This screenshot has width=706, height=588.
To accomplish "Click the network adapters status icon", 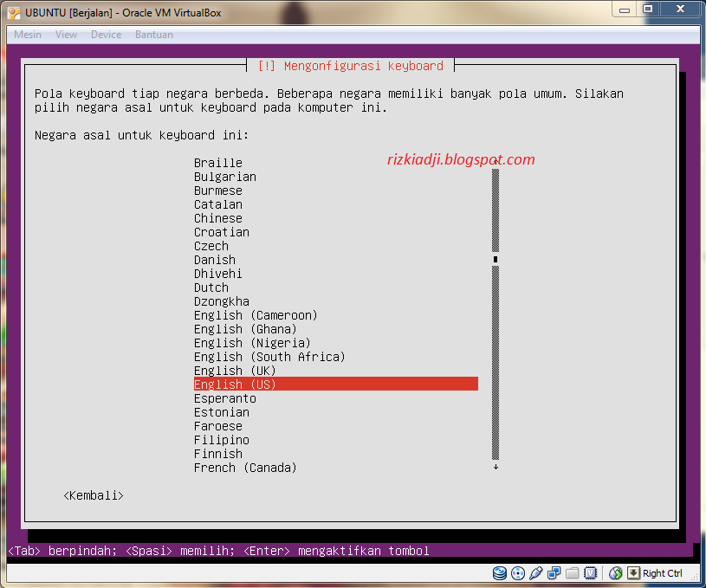I will click(x=554, y=573).
